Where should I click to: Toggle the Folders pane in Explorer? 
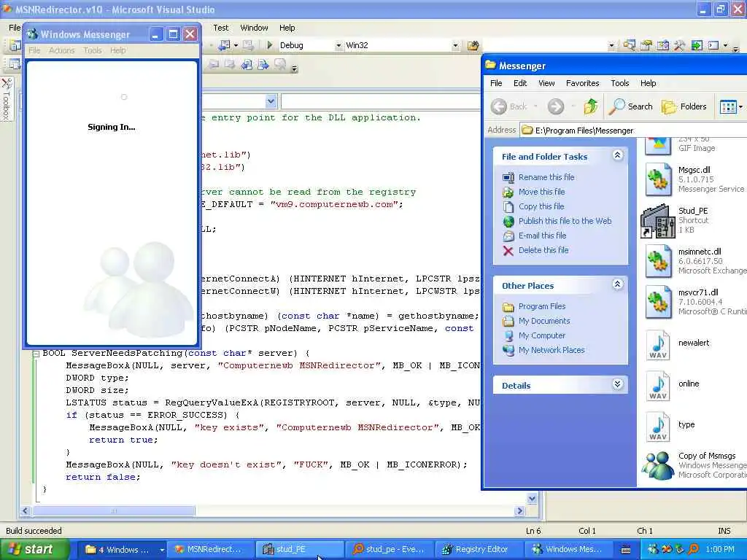684,106
